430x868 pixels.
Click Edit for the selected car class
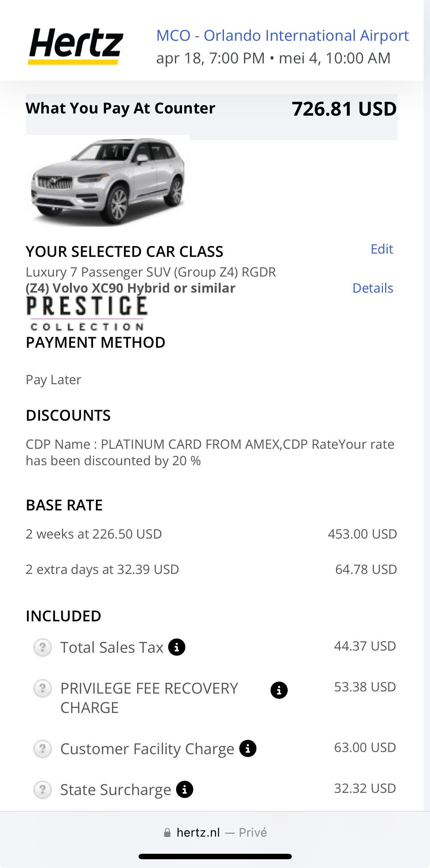pos(381,249)
